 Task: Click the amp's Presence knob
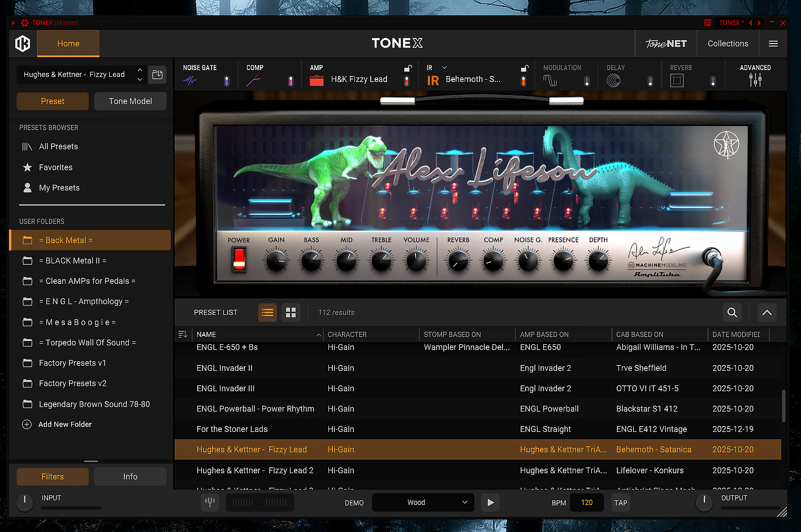pyautogui.click(x=563, y=260)
